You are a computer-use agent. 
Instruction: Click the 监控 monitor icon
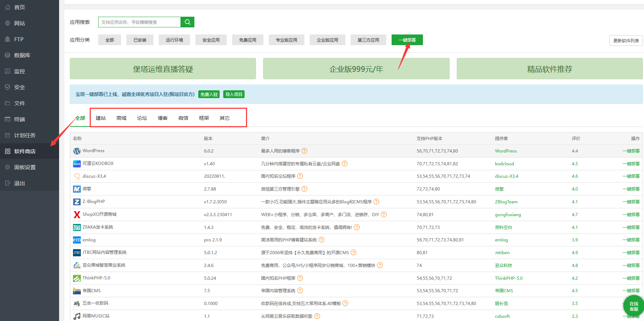(7, 71)
